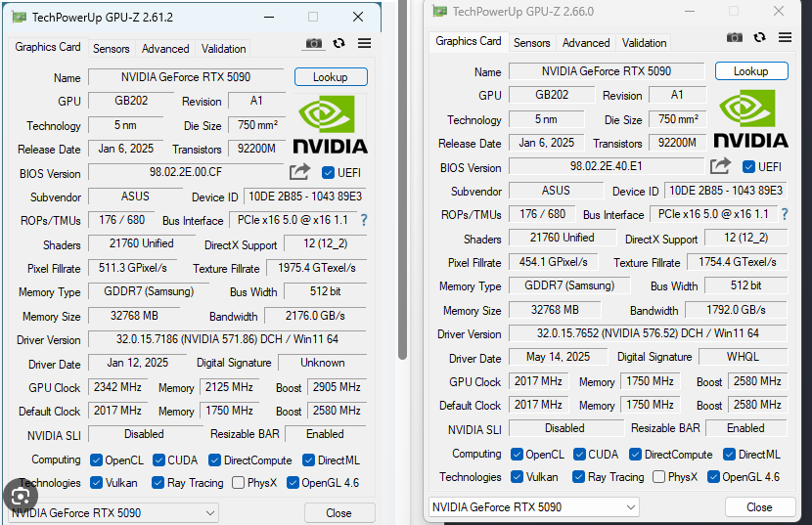Toggle DirectCompute checkbox in GPU-Z 2.66.0
Viewport: 812px width, 525px height.
(x=635, y=454)
